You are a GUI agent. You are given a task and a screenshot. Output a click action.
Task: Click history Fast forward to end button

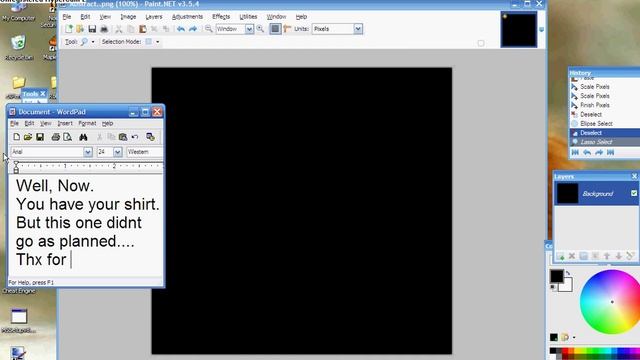coord(611,153)
